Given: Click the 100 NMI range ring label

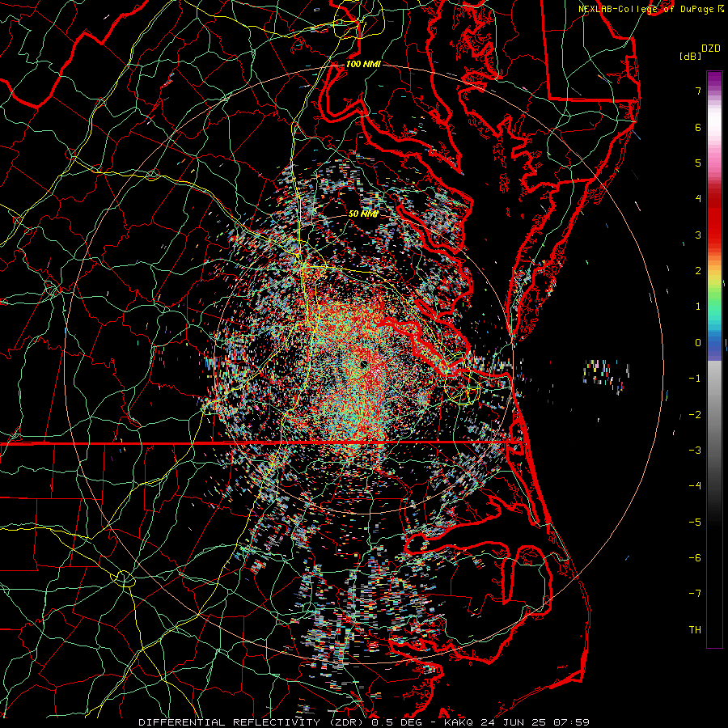Looking at the screenshot, I should pos(363,64).
